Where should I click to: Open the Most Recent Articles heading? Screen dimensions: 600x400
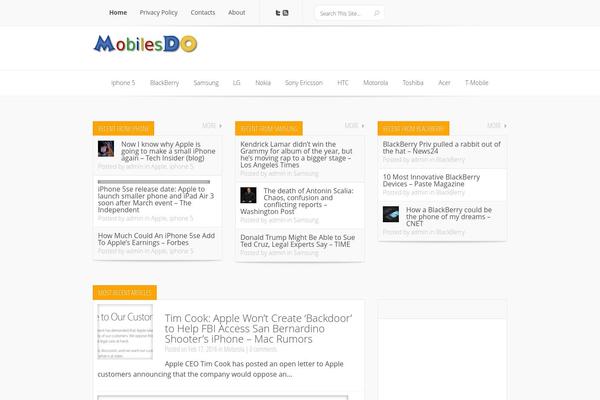pyautogui.click(x=124, y=292)
